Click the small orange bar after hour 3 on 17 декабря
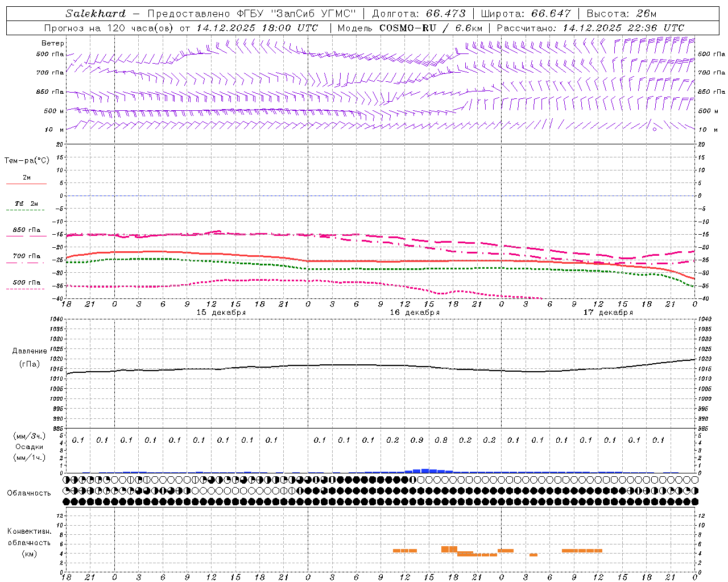 click(533, 555)
